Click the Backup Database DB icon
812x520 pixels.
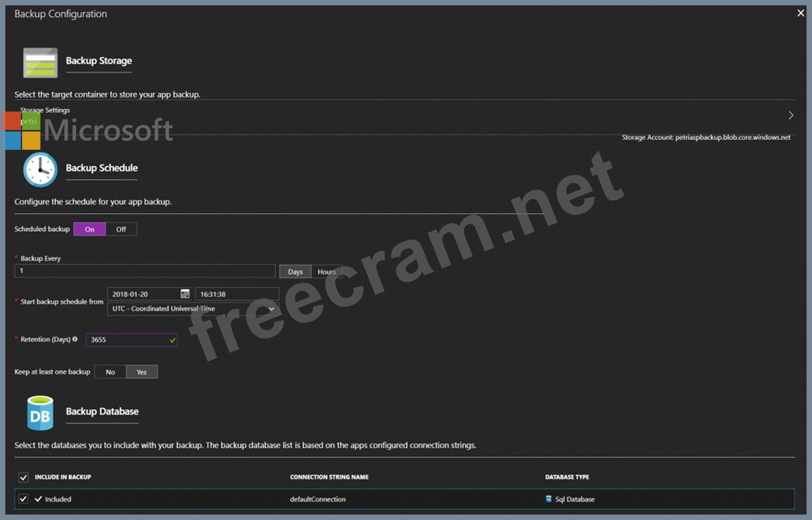(40, 413)
